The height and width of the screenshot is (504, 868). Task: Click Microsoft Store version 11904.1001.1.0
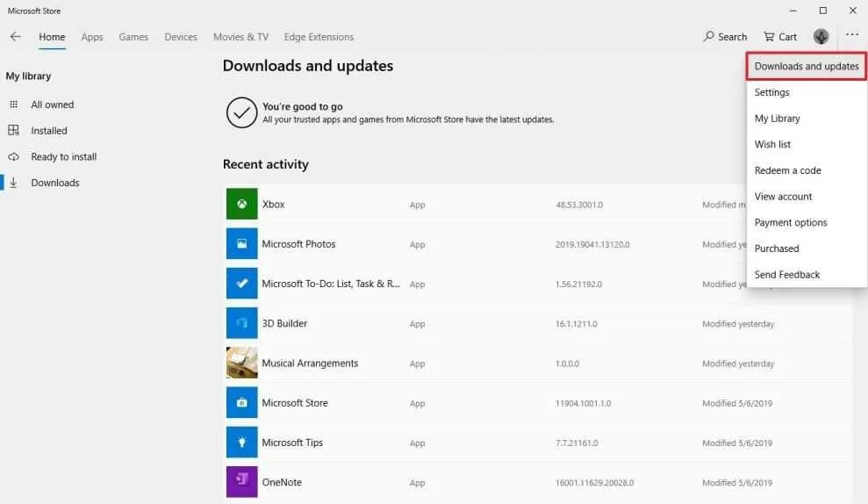(583, 404)
